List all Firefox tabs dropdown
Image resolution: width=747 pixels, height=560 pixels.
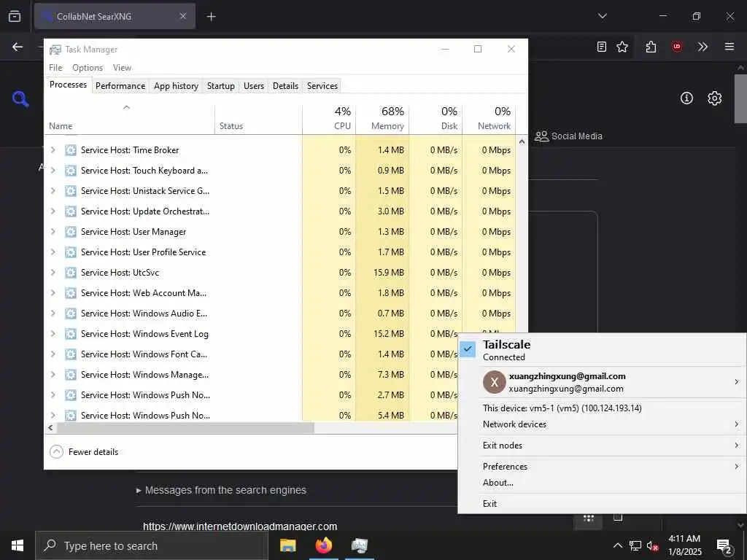(x=602, y=16)
